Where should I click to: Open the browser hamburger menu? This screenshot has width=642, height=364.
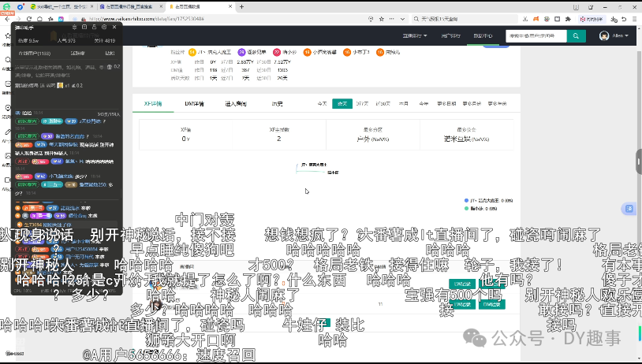(634, 19)
